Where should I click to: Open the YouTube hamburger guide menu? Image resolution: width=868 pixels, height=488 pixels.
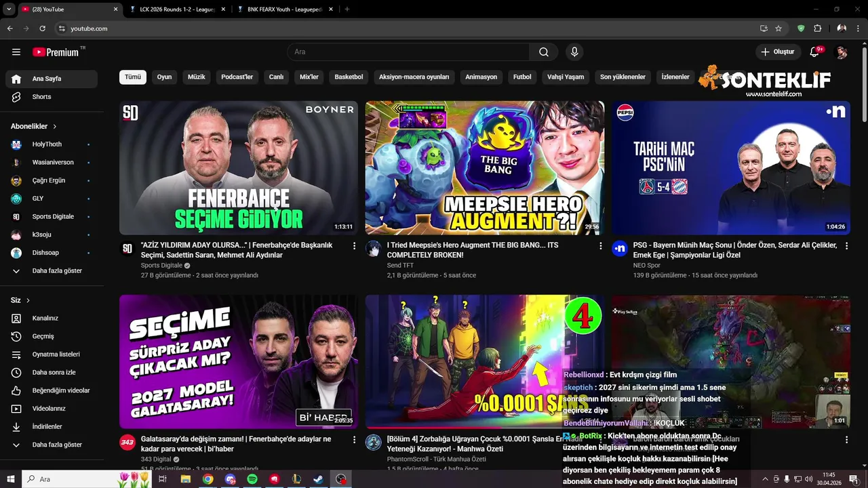[x=16, y=52]
